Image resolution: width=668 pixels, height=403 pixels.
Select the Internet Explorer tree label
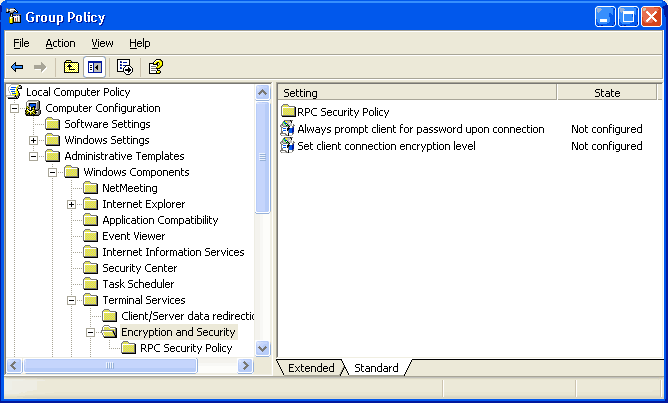(x=144, y=204)
